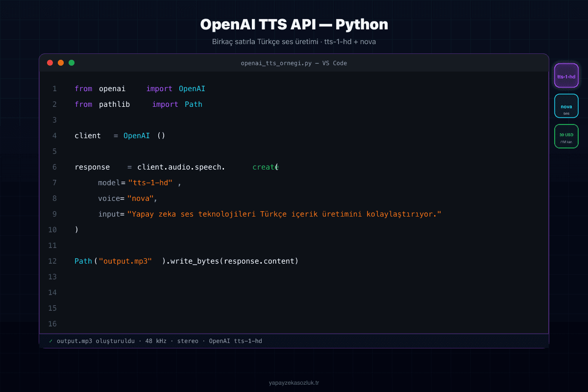Click line number 1 in the gutter
Screen dimensions: 588x392
click(54, 89)
